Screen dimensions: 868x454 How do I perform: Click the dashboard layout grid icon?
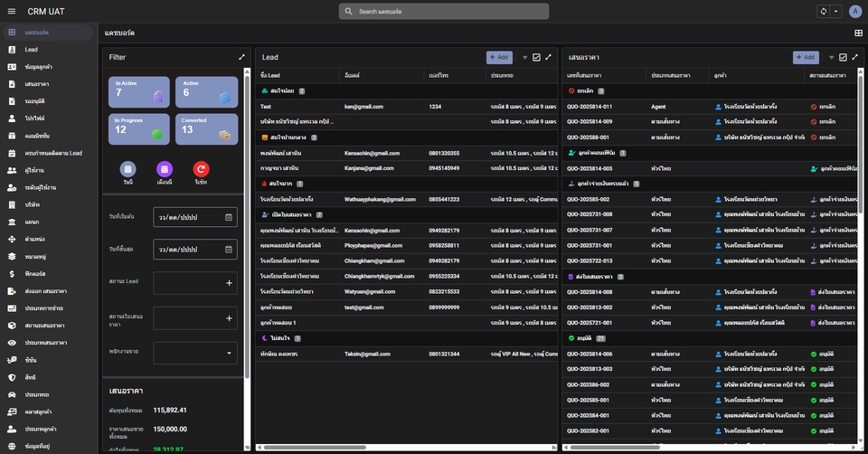858,33
